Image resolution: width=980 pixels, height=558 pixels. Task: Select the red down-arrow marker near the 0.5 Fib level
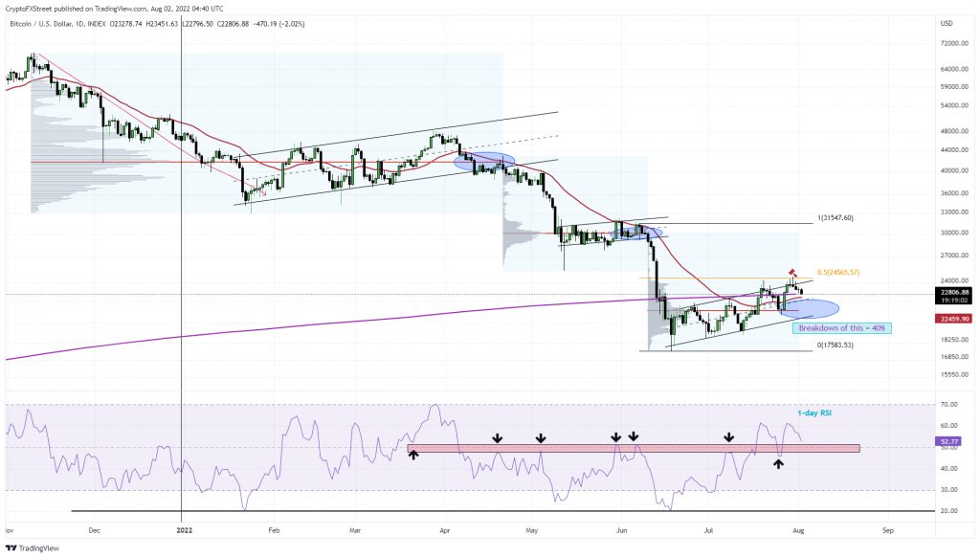tap(792, 274)
